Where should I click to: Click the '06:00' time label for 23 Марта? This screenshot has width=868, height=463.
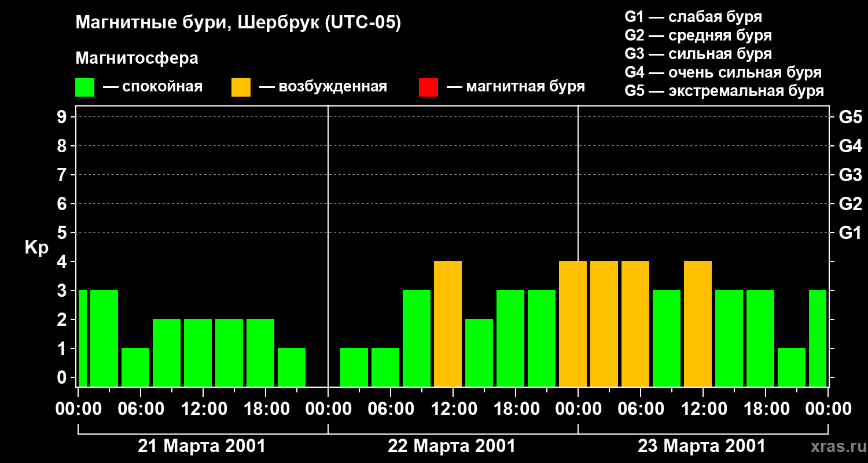pyautogui.click(x=641, y=409)
